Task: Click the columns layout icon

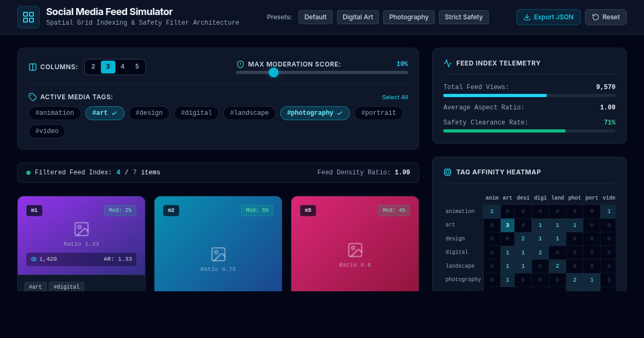Action: click(33, 67)
